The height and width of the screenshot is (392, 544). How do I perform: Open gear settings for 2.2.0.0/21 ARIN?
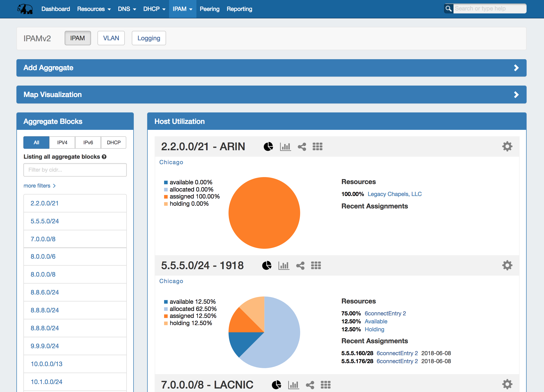pos(507,147)
